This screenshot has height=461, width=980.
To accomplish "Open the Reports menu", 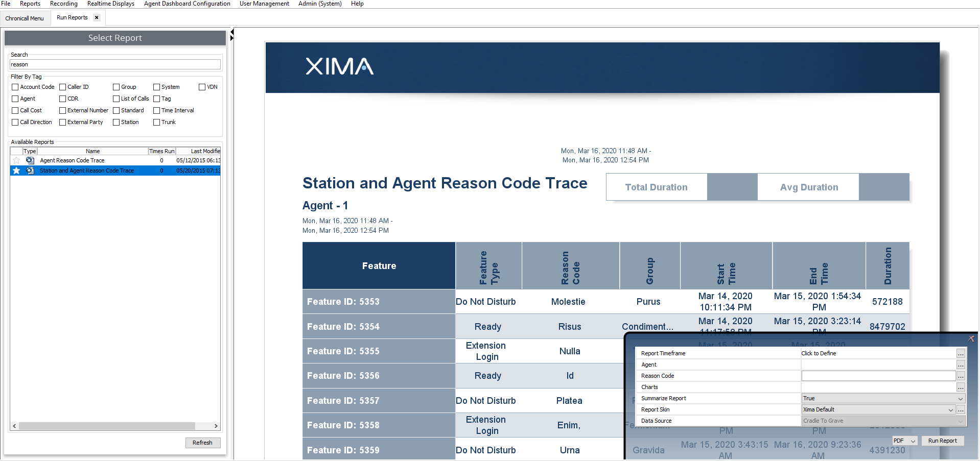I will coord(30,4).
